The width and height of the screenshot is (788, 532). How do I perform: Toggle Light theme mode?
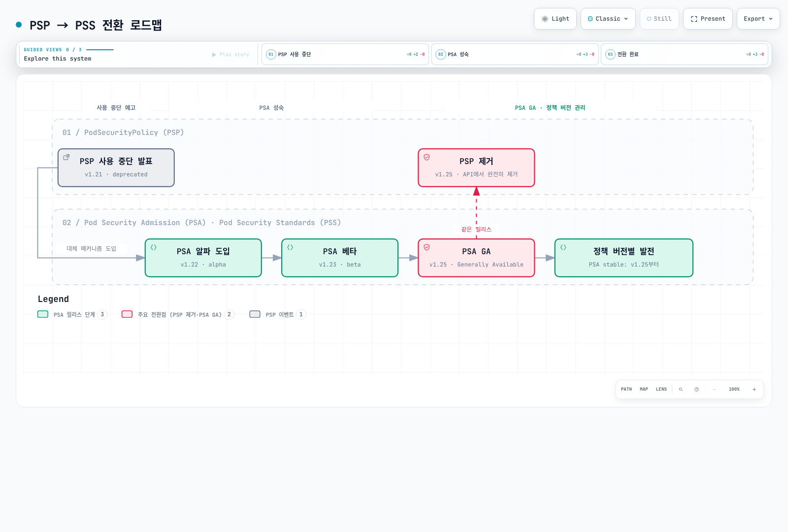click(x=555, y=19)
